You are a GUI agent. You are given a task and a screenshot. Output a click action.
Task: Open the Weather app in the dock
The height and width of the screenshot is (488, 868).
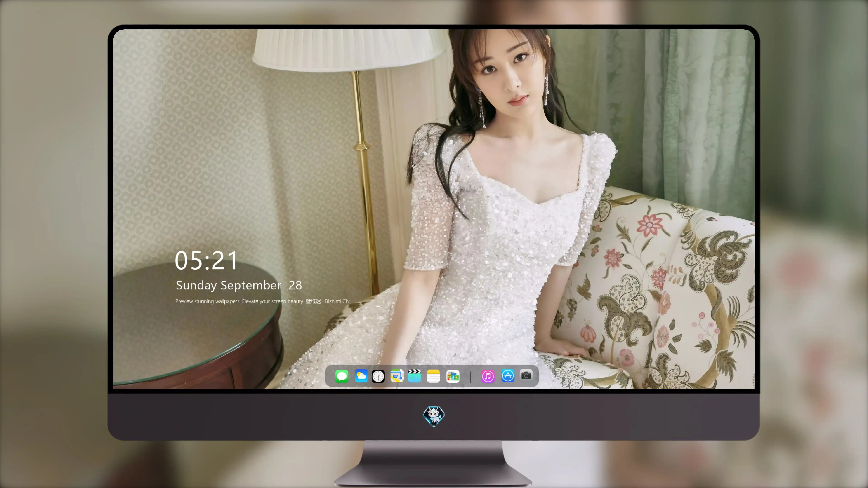[x=361, y=376]
